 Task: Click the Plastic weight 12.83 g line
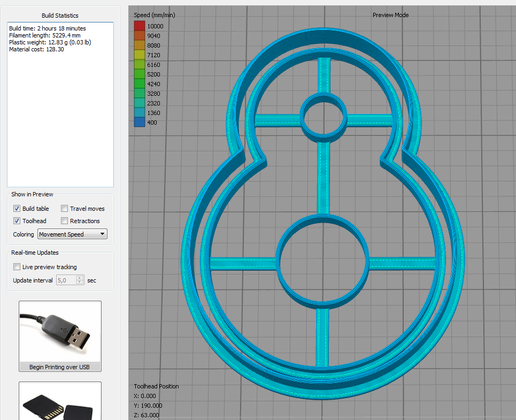click(50, 42)
